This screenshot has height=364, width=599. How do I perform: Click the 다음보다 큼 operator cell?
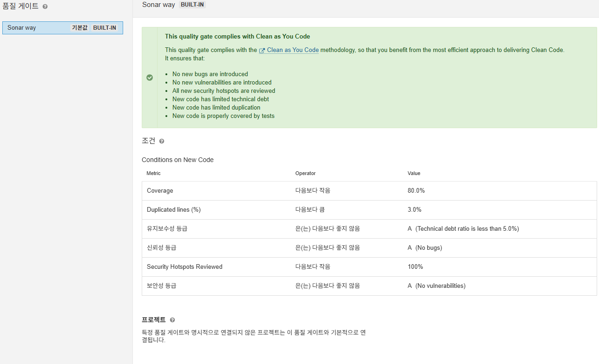[310, 210]
